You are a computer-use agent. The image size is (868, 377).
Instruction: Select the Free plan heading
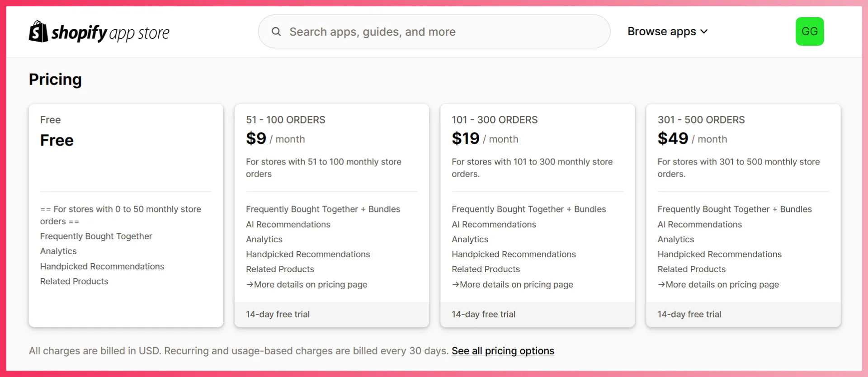coord(57,140)
